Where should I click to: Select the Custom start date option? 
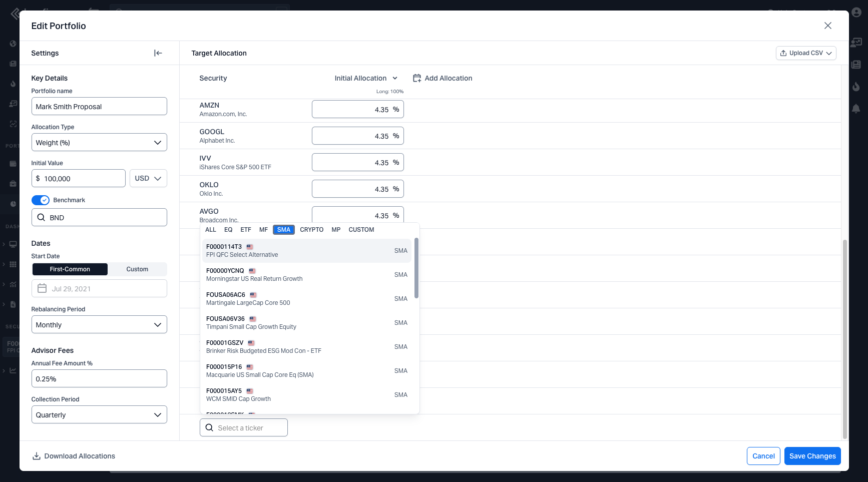coord(137,269)
